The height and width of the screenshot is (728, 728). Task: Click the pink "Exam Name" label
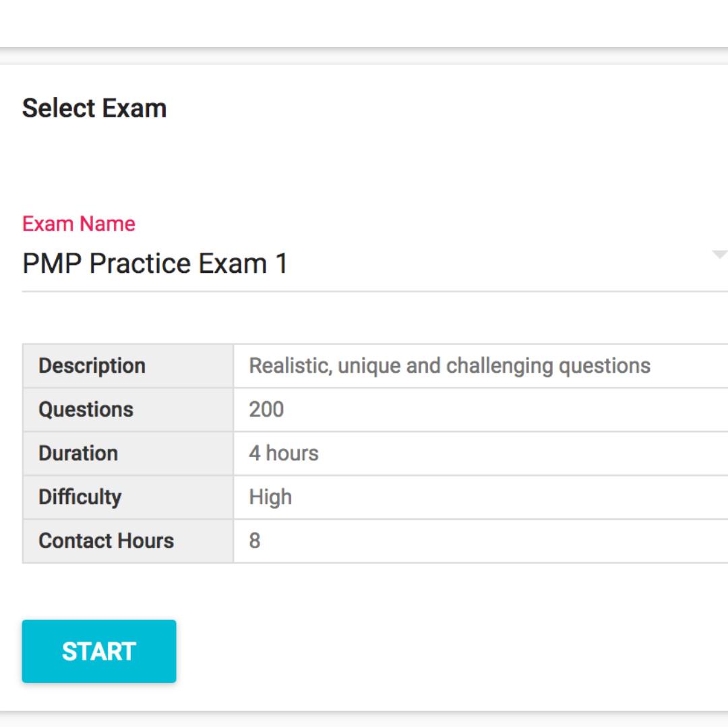pyautogui.click(x=78, y=224)
